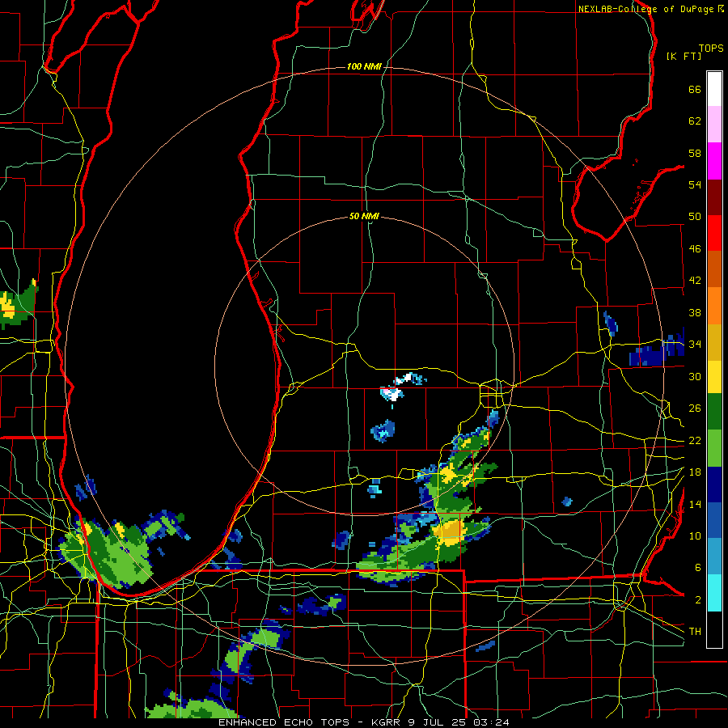This screenshot has width=728, height=728.
Task: Click the 54 legend value
Action: pyautogui.click(x=695, y=184)
